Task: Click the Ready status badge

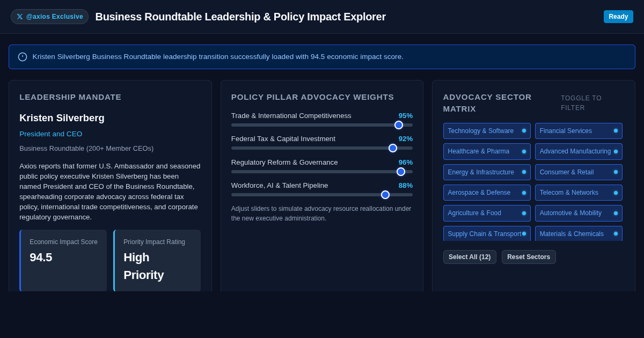Action: point(618,17)
